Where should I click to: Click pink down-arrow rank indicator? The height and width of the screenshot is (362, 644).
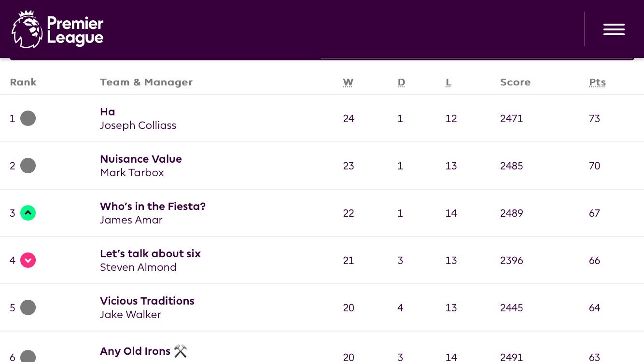tap(28, 260)
